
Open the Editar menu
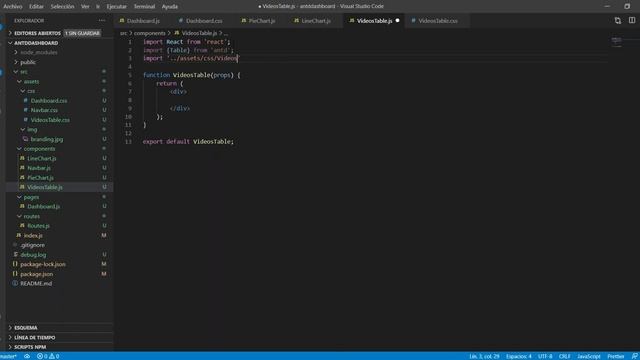click(x=36, y=7)
